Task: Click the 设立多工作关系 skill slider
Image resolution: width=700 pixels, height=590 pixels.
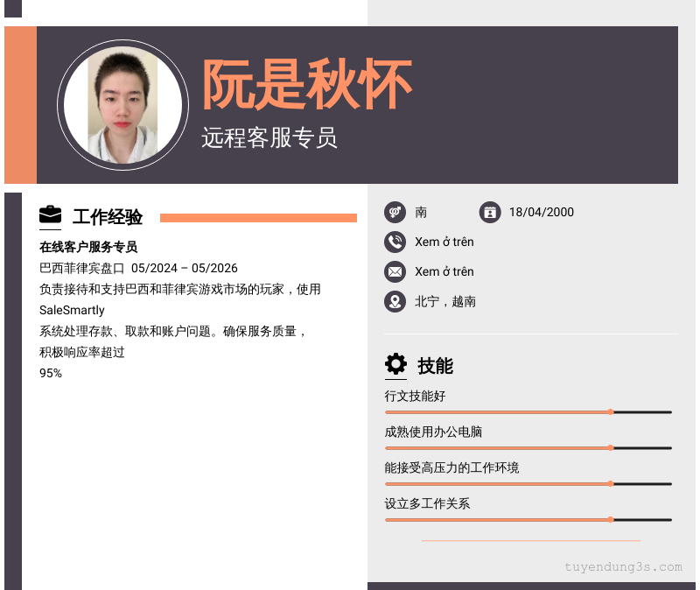Action: (528, 520)
